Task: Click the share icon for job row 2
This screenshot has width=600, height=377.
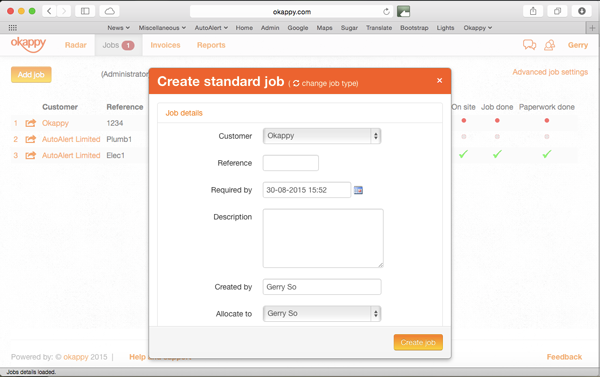Action: coord(31,139)
